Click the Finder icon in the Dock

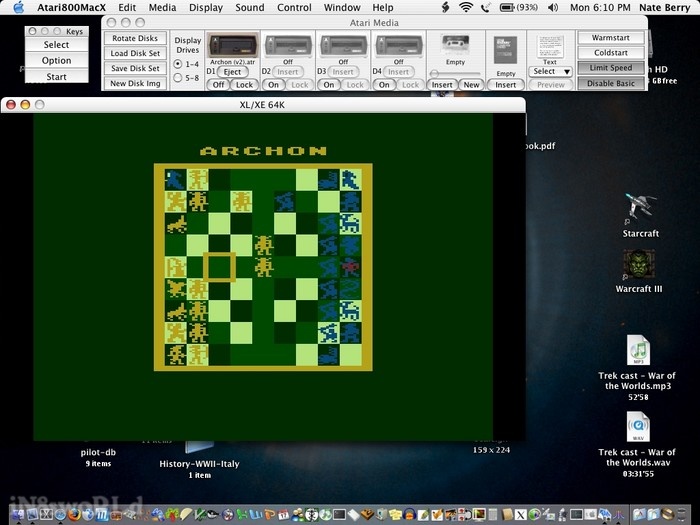click(18, 514)
